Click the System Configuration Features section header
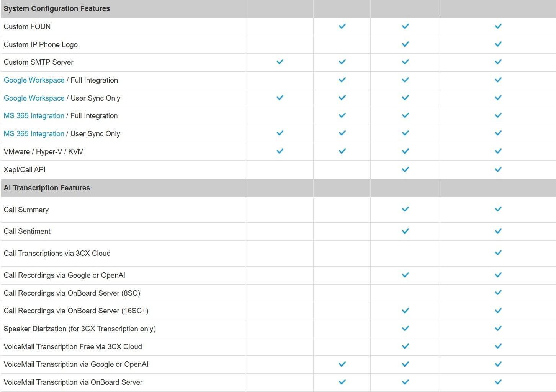The width and height of the screenshot is (556, 392). [x=57, y=9]
